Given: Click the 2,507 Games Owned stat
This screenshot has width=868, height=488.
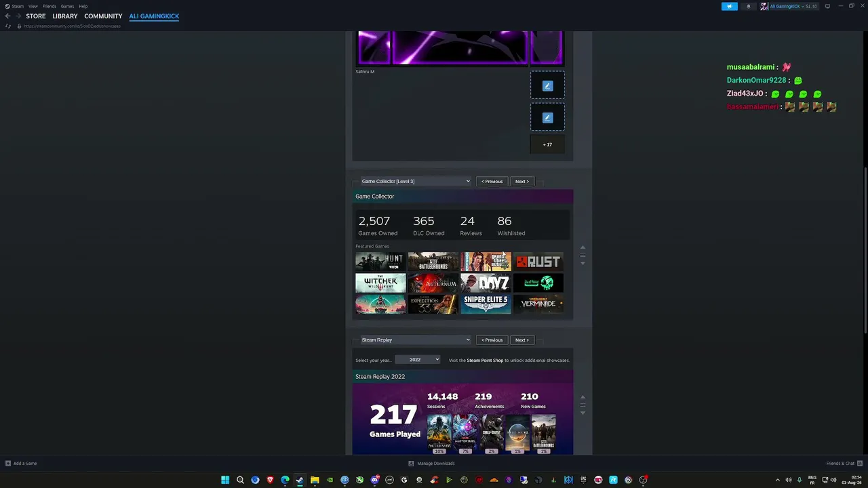Looking at the screenshot, I should point(378,226).
